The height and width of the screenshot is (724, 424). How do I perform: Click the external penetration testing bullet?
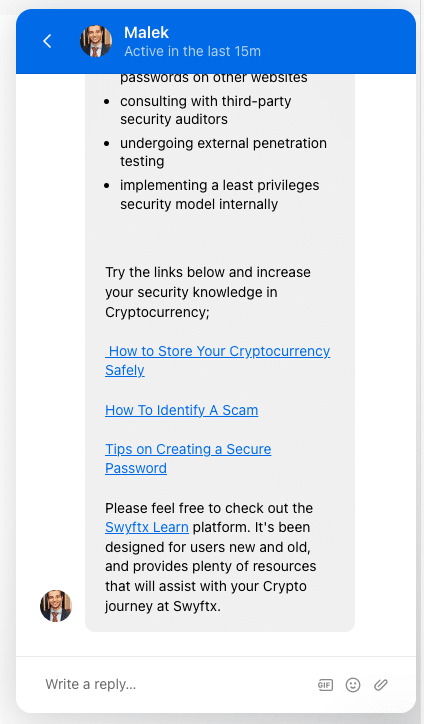(223, 152)
